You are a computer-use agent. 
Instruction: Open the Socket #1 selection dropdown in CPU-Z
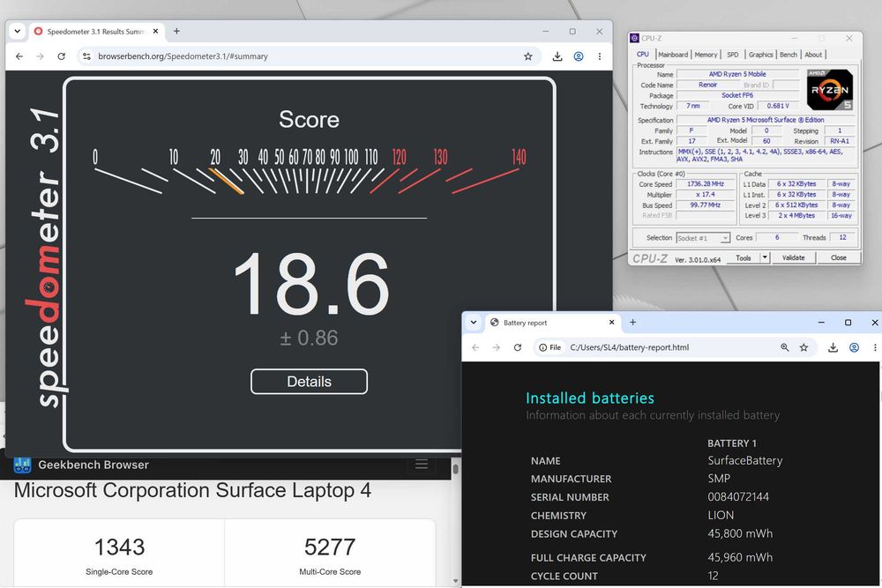click(703, 238)
